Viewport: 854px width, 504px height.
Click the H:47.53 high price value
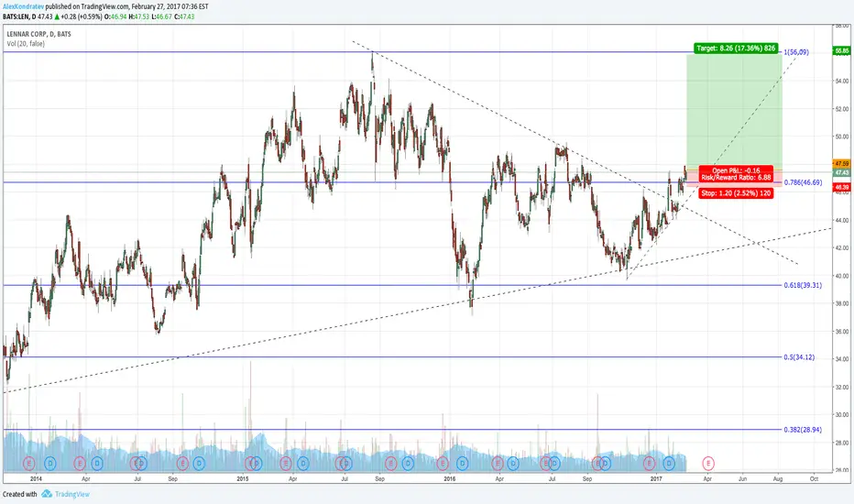[x=139, y=16]
